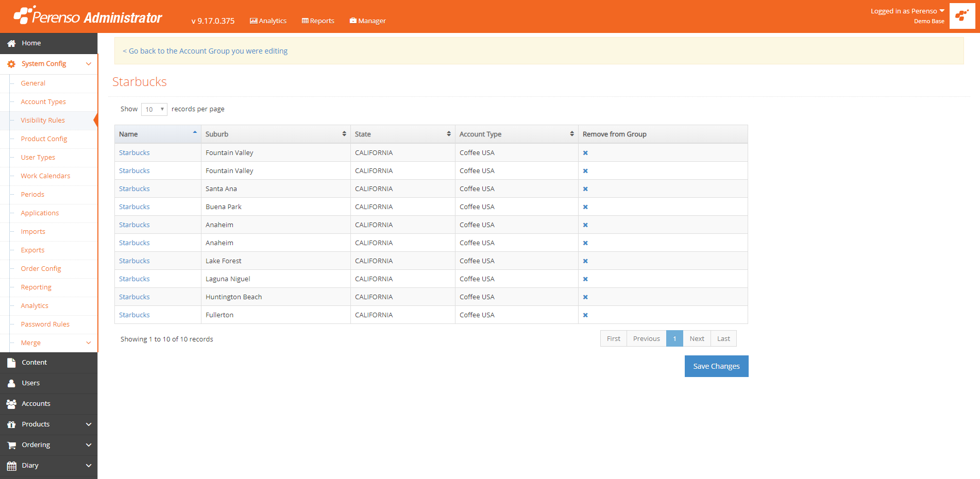Go back to the Account Group link

click(205, 51)
